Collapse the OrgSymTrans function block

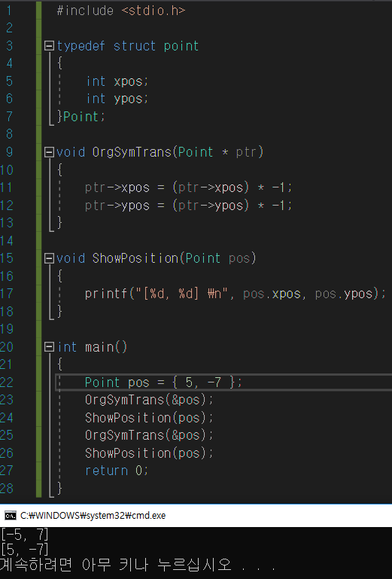[49, 152]
